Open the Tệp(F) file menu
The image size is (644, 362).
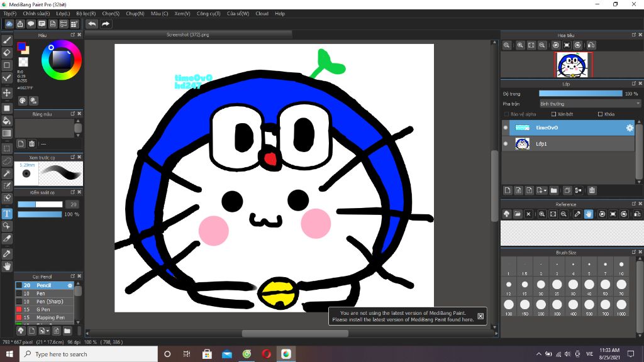[10, 14]
